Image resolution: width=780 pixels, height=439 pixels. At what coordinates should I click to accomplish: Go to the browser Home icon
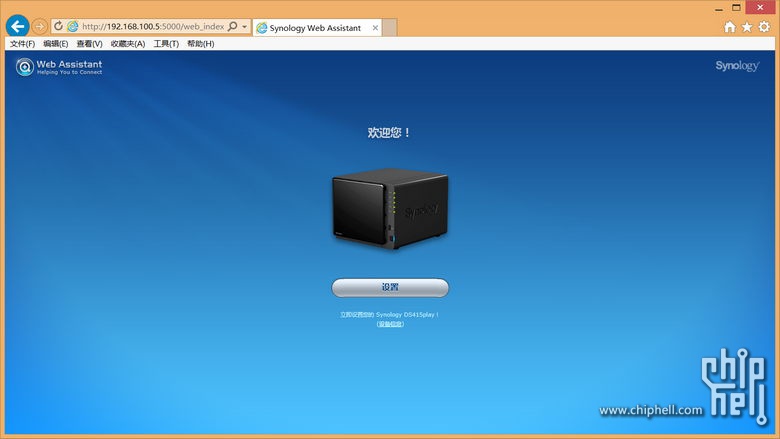730,27
